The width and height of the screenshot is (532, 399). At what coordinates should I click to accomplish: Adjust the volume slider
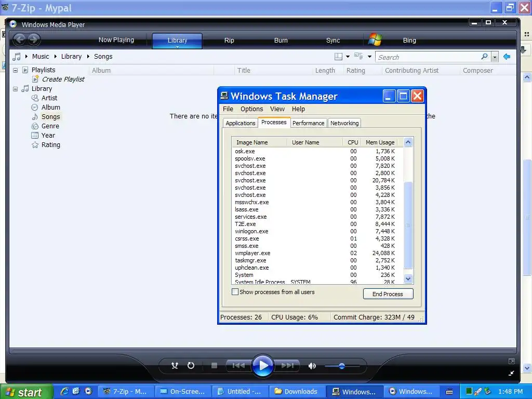(x=342, y=366)
